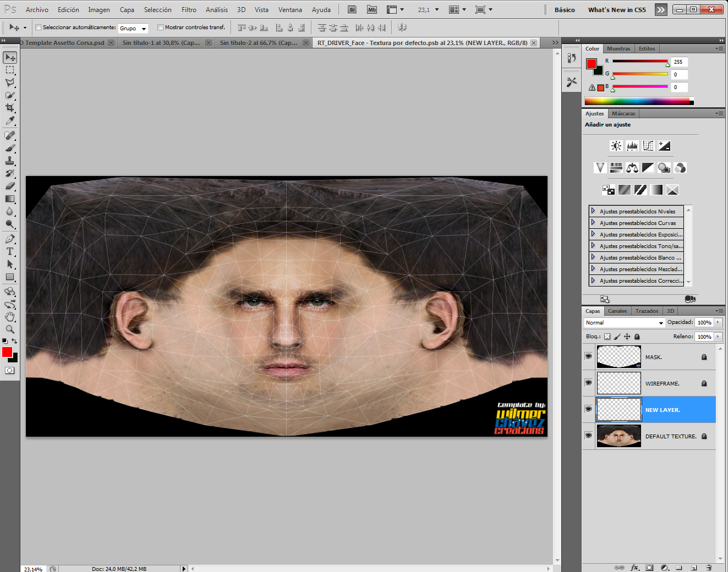Add a Levels adjustment
This screenshot has height=572, width=728.
pyautogui.click(x=632, y=146)
